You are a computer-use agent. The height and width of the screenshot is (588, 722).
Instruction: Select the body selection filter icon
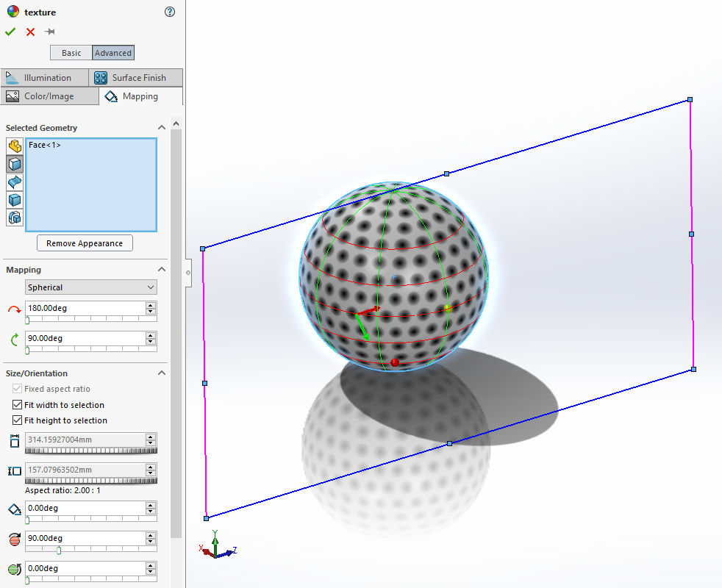click(x=14, y=200)
